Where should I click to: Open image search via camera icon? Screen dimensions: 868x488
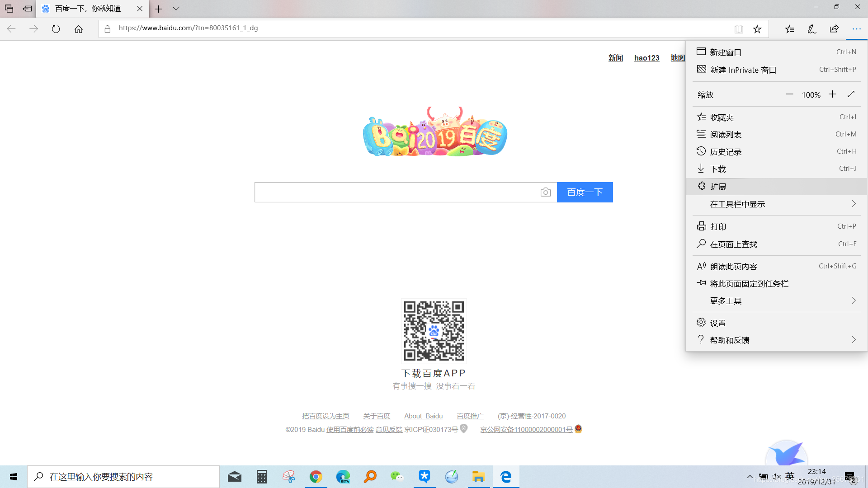(x=546, y=192)
